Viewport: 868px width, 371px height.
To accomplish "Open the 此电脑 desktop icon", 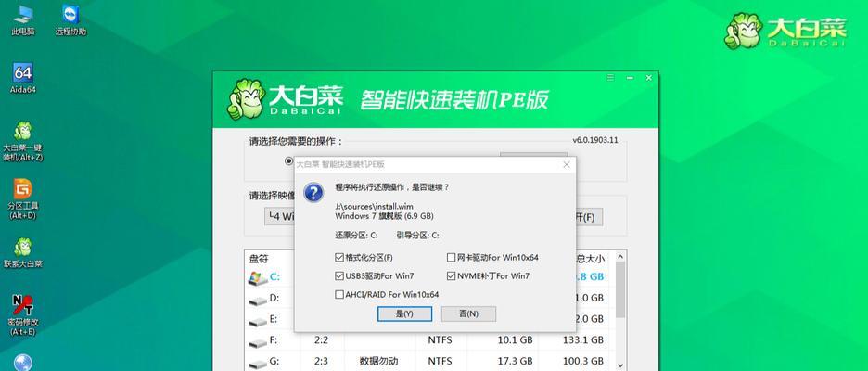I will (x=22, y=19).
